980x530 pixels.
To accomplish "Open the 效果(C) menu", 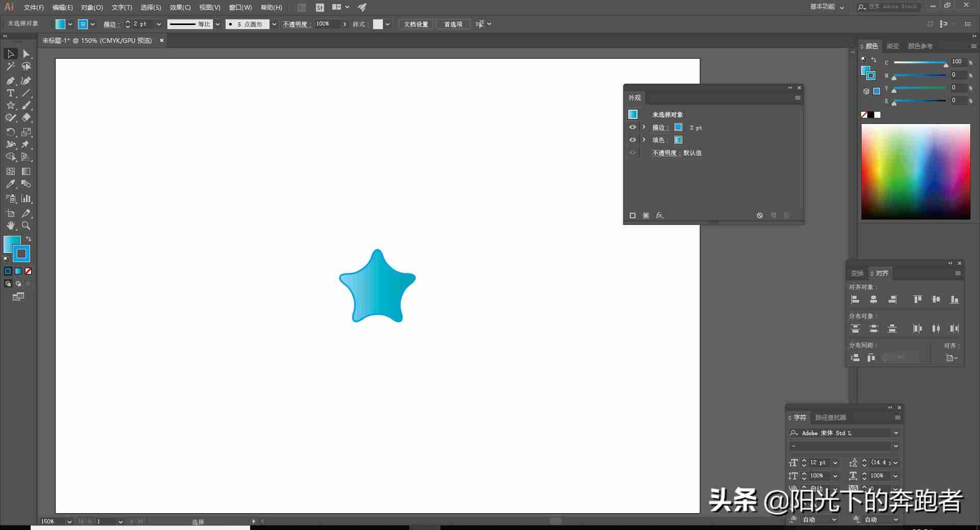I will coord(180,7).
